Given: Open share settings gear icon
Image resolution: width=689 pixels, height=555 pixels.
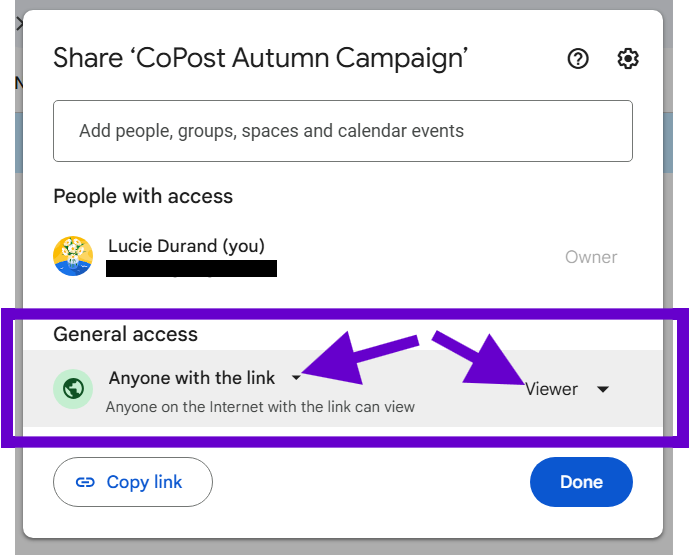Looking at the screenshot, I should click(628, 59).
